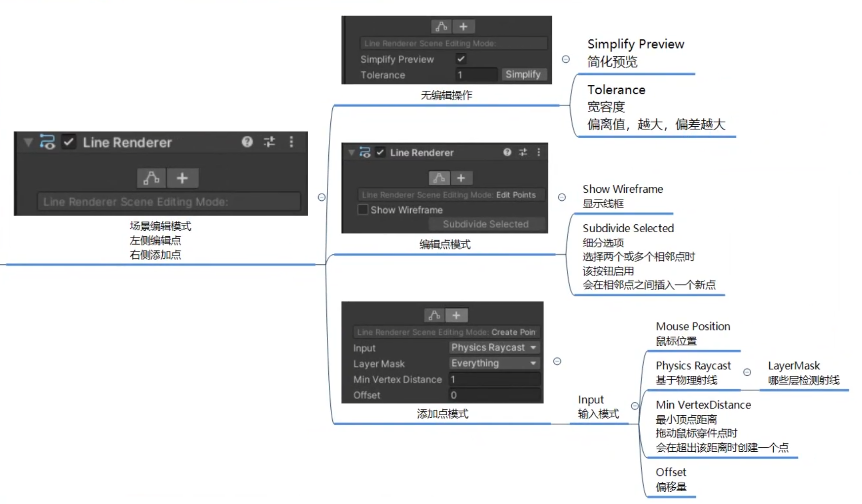Image resolution: width=862 pixels, height=504 pixels.
Task: Collapse the small Edit Points Line Renderer foldout
Action: pos(351,152)
